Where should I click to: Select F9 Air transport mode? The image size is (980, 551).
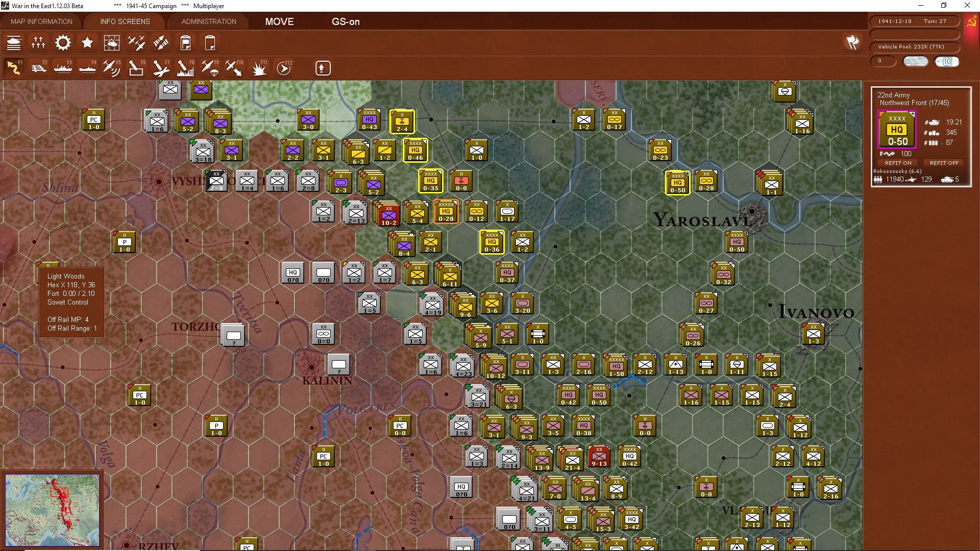tap(210, 68)
